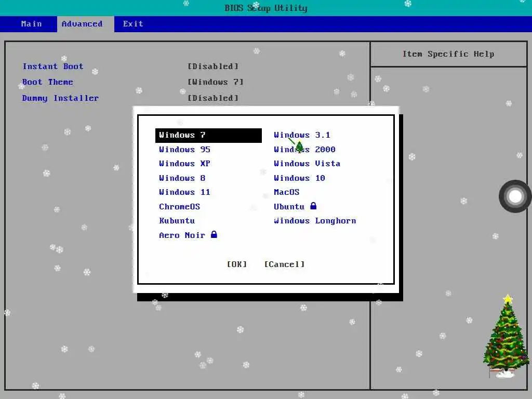Open the Exit tab
The height and width of the screenshot is (399, 532).
click(133, 24)
